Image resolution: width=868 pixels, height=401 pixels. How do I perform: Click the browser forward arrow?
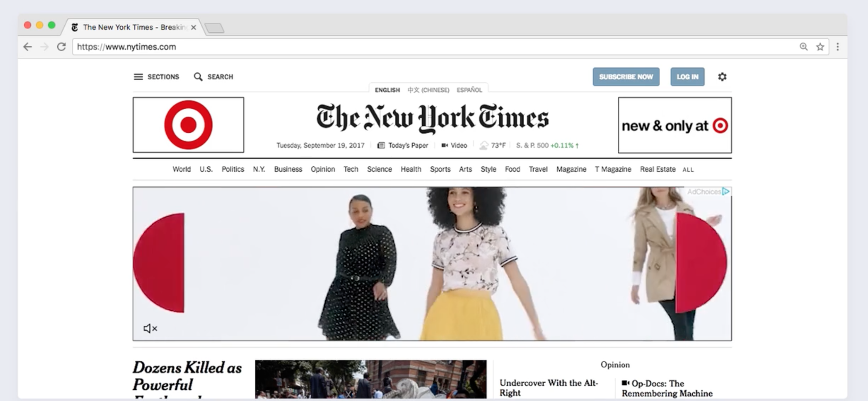(44, 47)
